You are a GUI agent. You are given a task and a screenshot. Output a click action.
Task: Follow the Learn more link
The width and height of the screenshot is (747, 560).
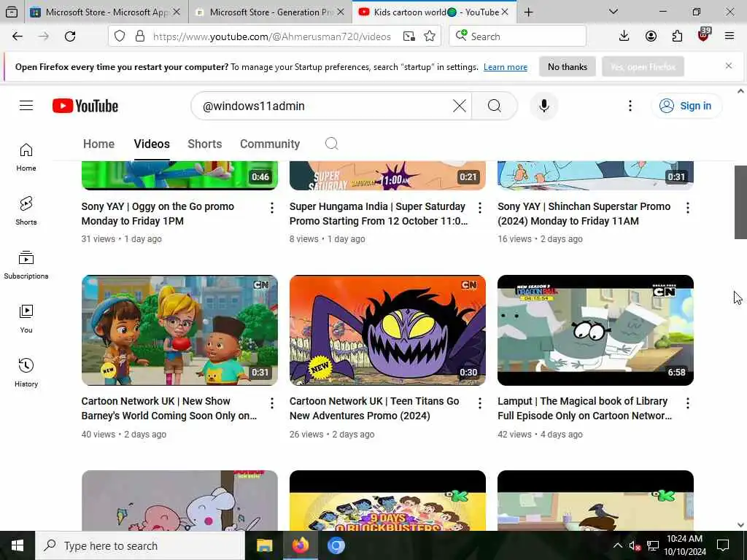[x=505, y=67]
